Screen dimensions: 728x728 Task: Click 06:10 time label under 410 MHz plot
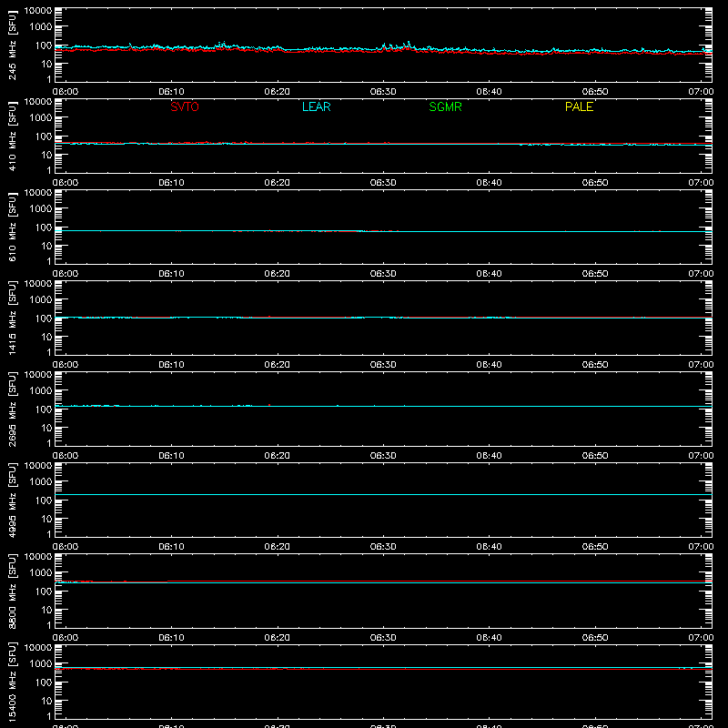pyautogui.click(x=171, y=183)
